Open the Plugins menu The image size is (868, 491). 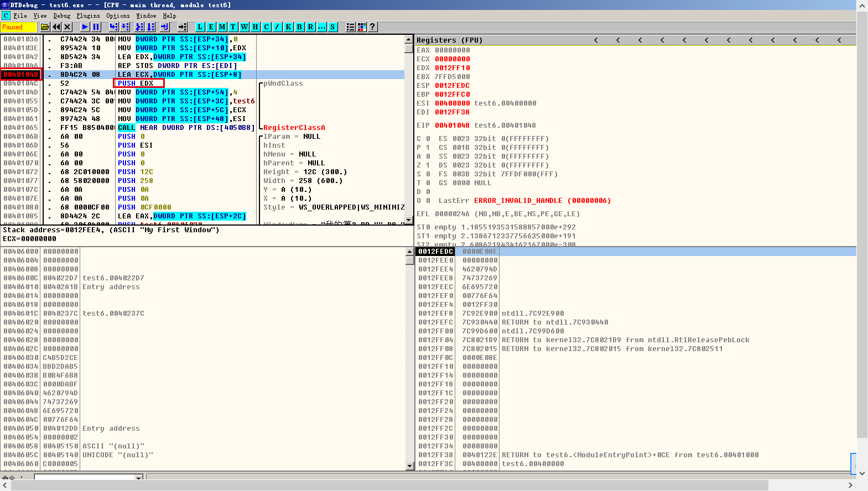pos(89,15)
